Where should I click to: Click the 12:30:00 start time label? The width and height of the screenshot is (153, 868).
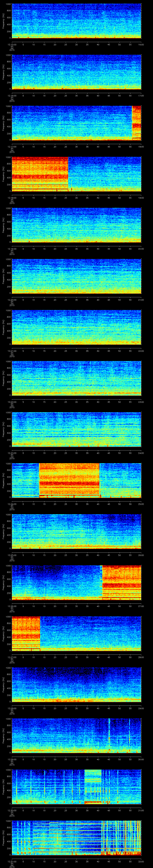(x=12, y=810)
